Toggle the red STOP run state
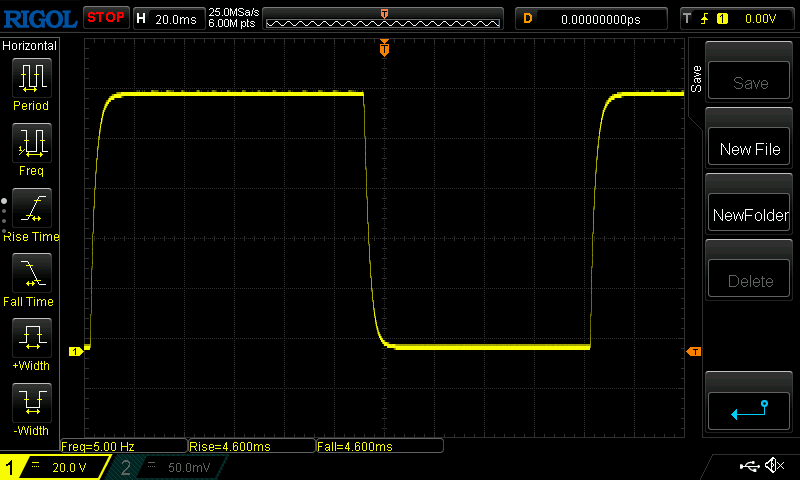800x480 pixels. [106, 18]
